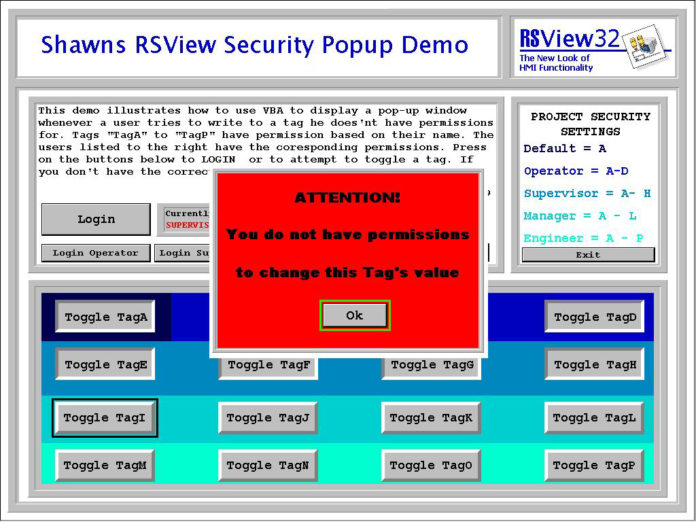The height and width of the screenshot is (522, 696).
Task: Toggle TagF button
Action: point(268,367)
